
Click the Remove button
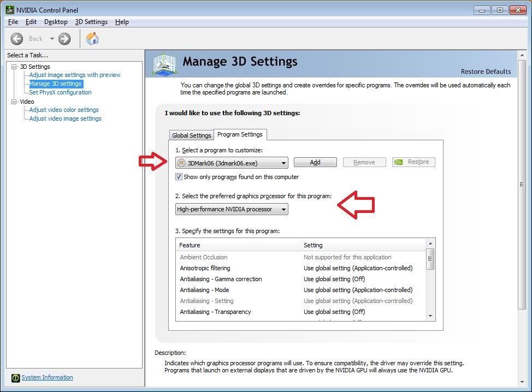(364, 162)
